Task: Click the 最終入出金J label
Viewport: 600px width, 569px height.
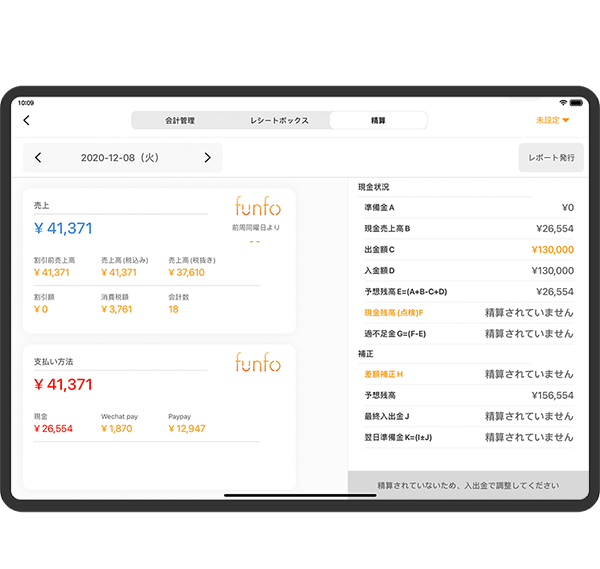Action: [x=386, y=416]
